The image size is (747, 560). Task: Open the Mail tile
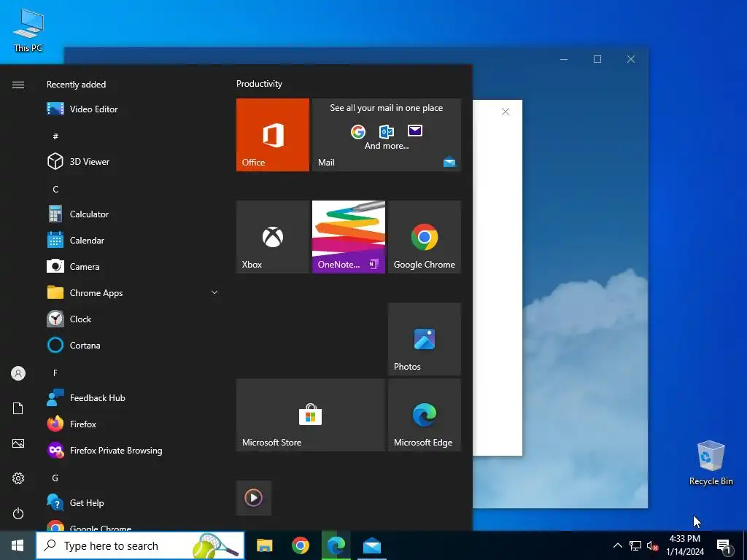tap(387, 135)
